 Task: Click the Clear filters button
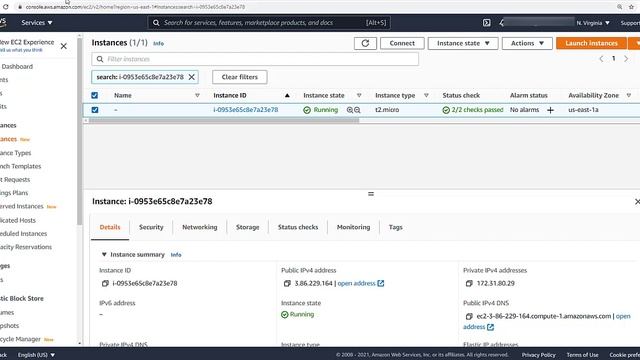pyautogui.click(x=240, y=77)
